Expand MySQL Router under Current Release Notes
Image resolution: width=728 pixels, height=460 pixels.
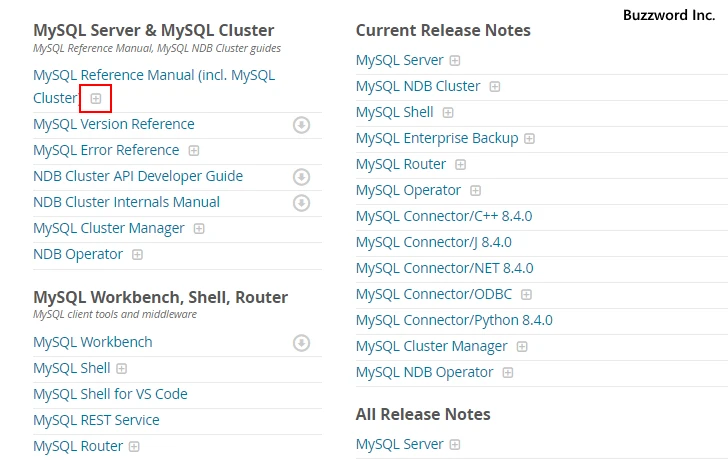click(460, 165)
